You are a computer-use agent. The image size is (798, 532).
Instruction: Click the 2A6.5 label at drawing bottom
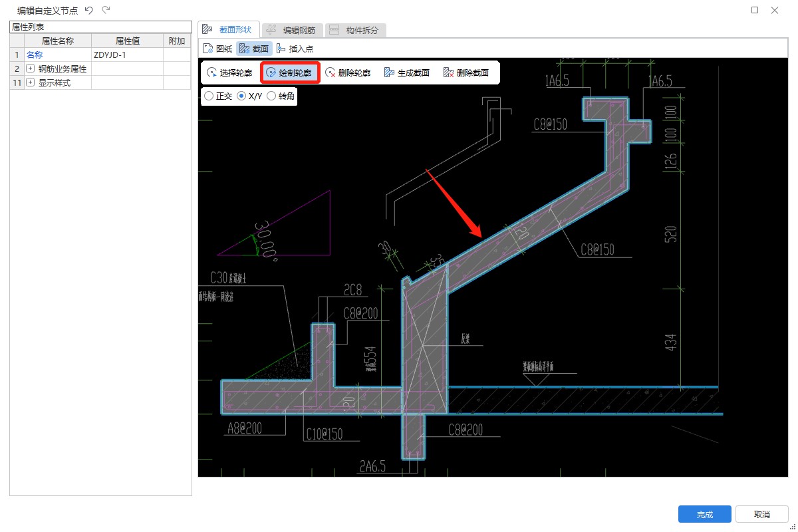[372, 467]
